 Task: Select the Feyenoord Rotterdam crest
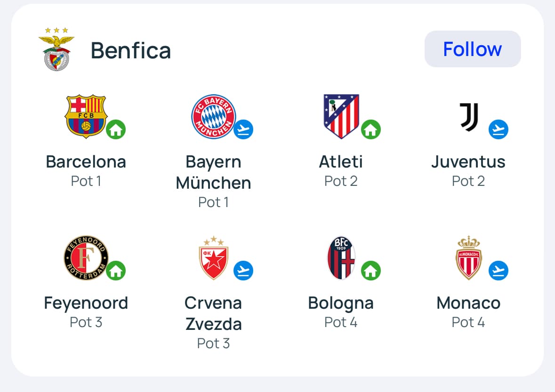click(86, 258)
